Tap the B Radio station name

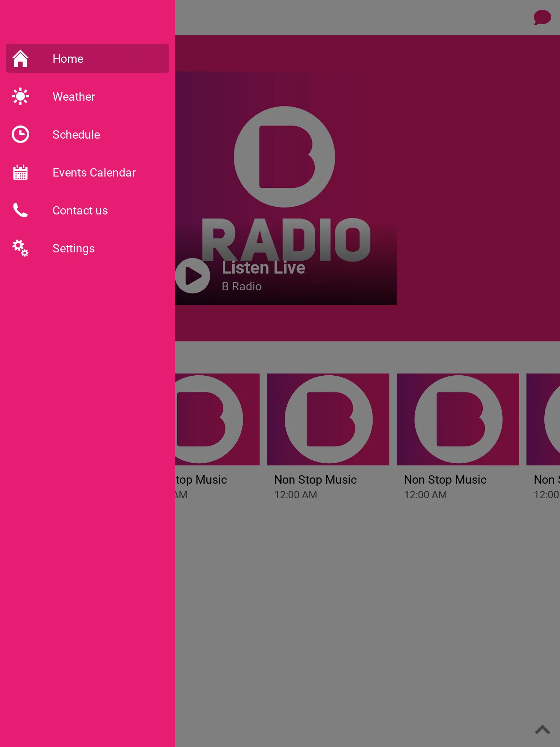[x=242, y=286]
